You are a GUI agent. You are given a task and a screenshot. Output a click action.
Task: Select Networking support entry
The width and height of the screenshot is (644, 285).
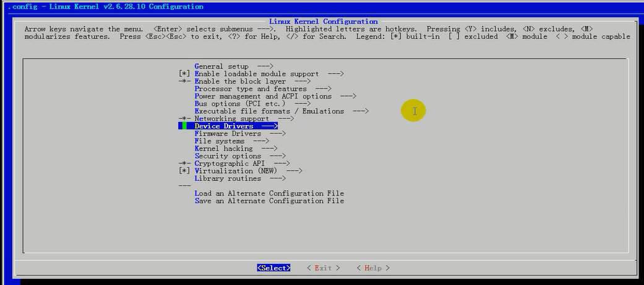tap(244, 118)
